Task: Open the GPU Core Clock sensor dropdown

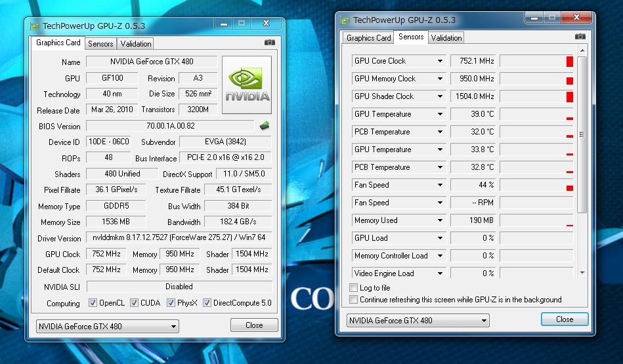Action: [x=440, y=61]
